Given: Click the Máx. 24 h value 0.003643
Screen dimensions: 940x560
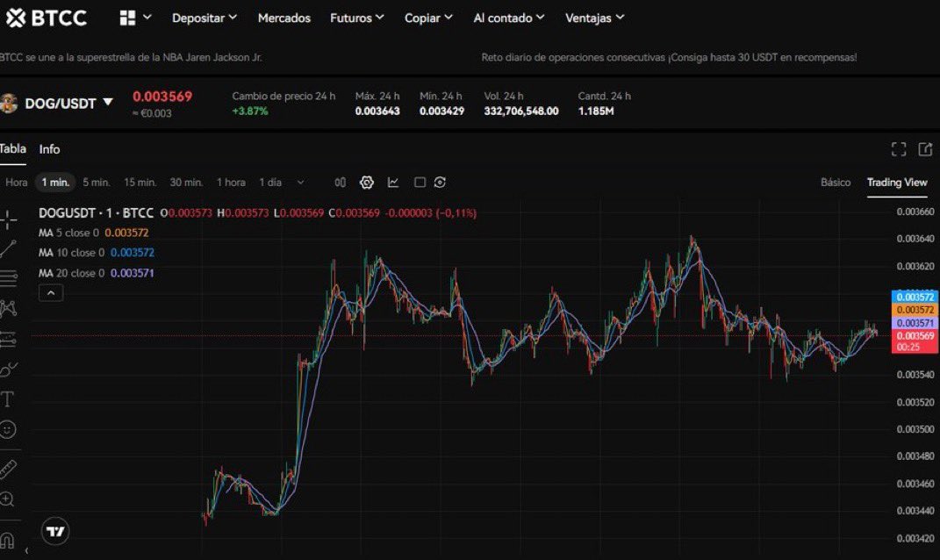Looking at the screenshot, I should 377,111.
